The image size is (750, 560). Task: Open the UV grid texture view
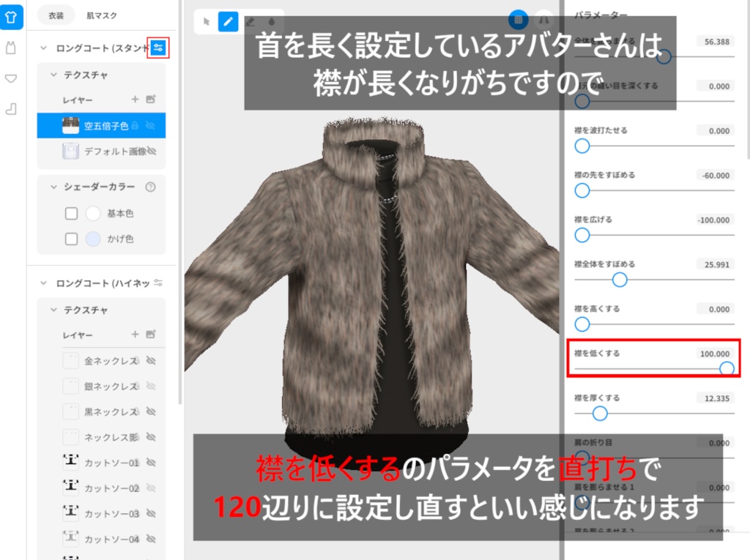[519, 20]
